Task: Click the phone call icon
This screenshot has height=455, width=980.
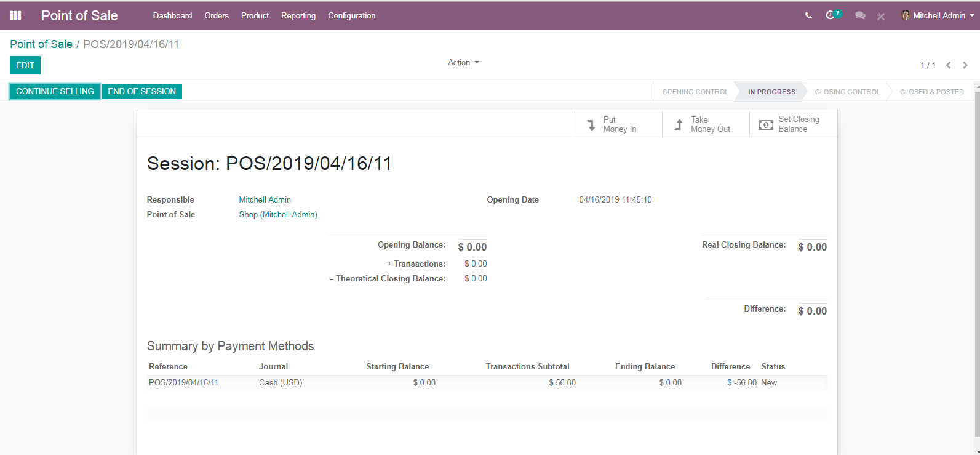Action: pyautogui.click(x=808, y=15)
